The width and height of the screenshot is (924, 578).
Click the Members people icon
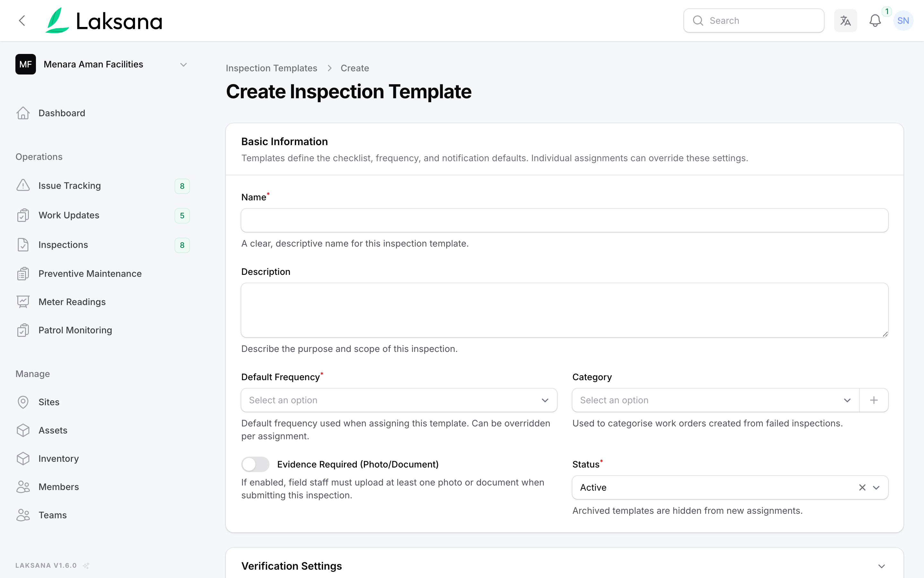pyautogui.click(x=23, y=487)
